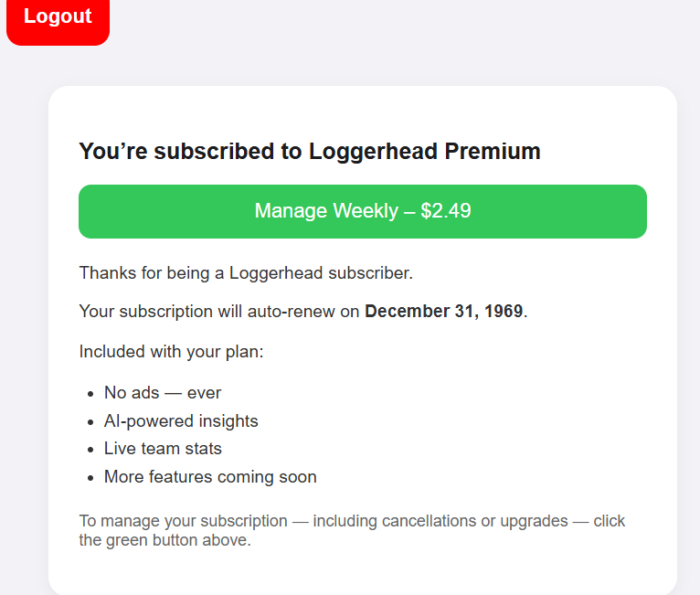The height and width of the screenshot is (595, 700).
Task: Click the red Logout button
Action: [x=58, y=17]
